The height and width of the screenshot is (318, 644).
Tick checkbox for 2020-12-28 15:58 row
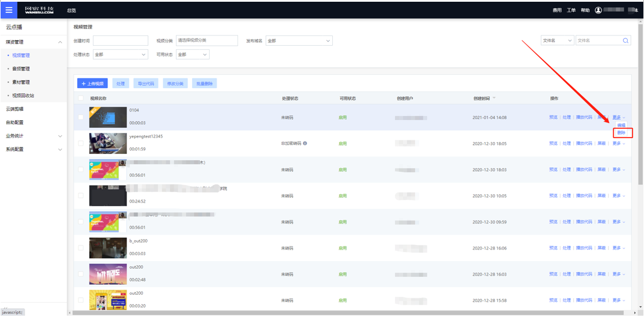[81, 300]
